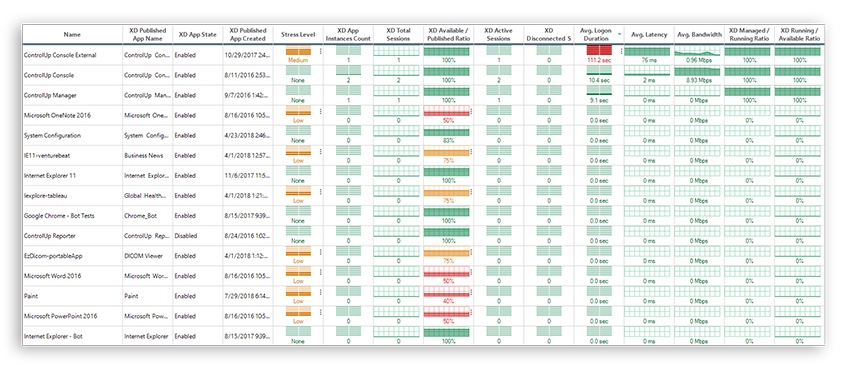This screenshot has width=845, height=373.
Task: Click the XD Total Sessions column header
Action: tap(398, 34)
